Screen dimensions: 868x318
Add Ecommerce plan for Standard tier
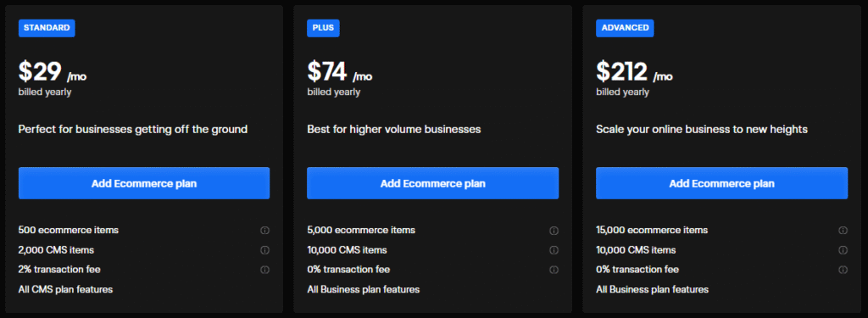tap(144, 183)
